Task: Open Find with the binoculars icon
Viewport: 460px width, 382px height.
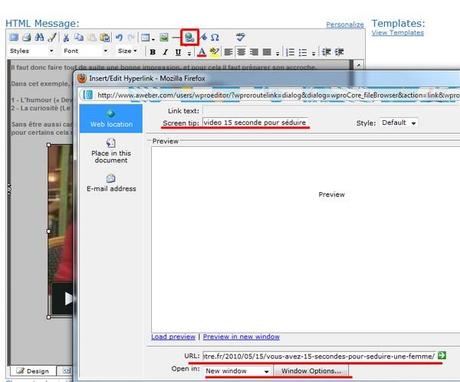Action: pyautogui.click(x=39, y=37)
